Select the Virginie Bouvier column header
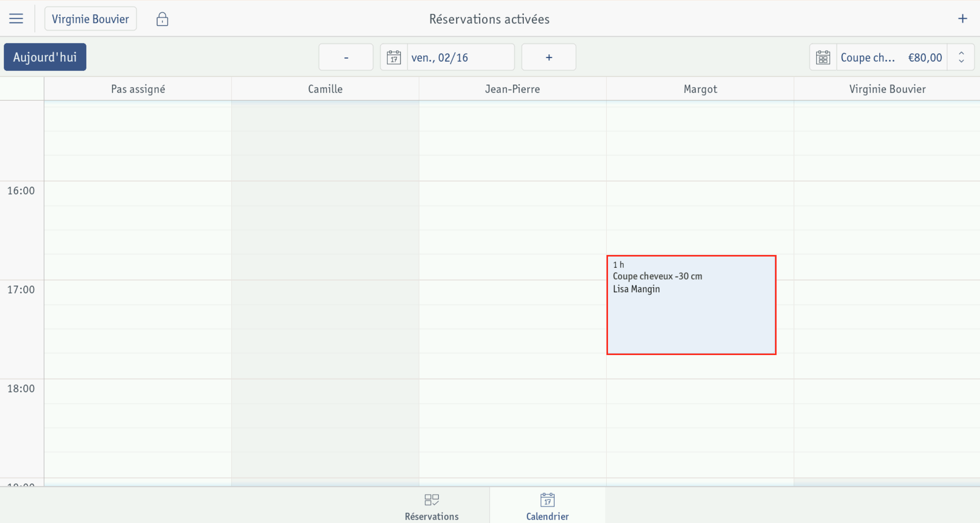 click(x=887, y=89)
